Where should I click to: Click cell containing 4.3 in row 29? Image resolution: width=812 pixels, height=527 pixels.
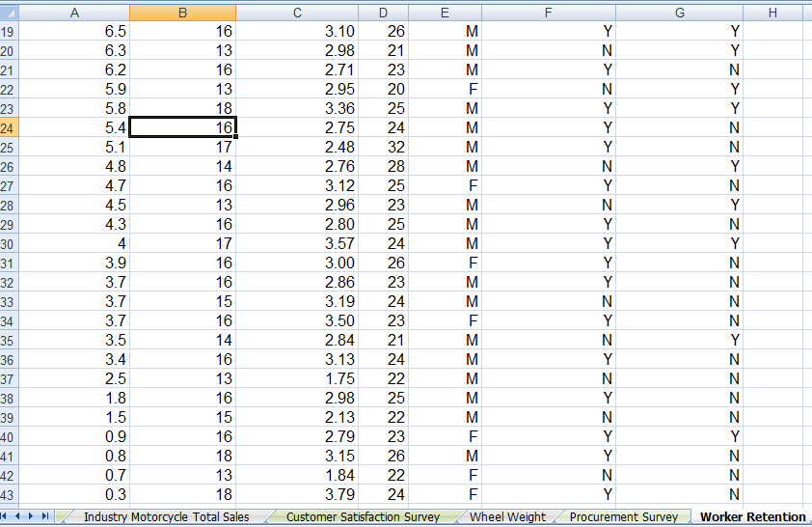click(74, 224)
